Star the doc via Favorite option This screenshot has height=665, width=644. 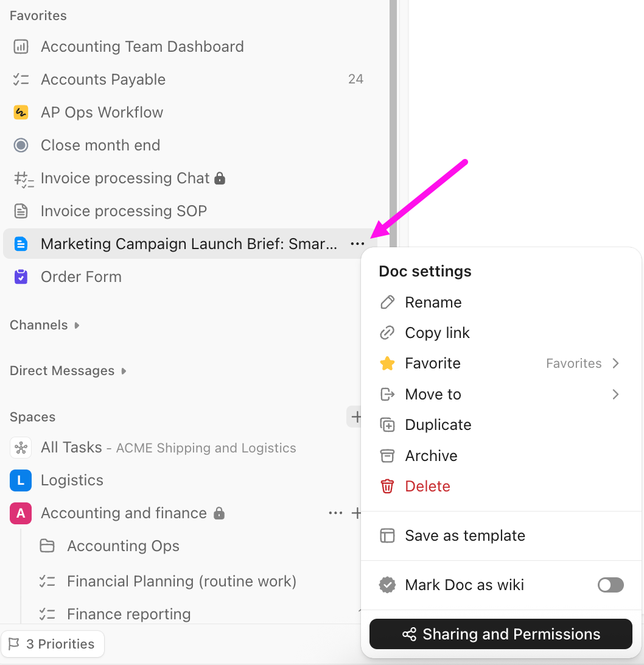[x=433, y=363]
